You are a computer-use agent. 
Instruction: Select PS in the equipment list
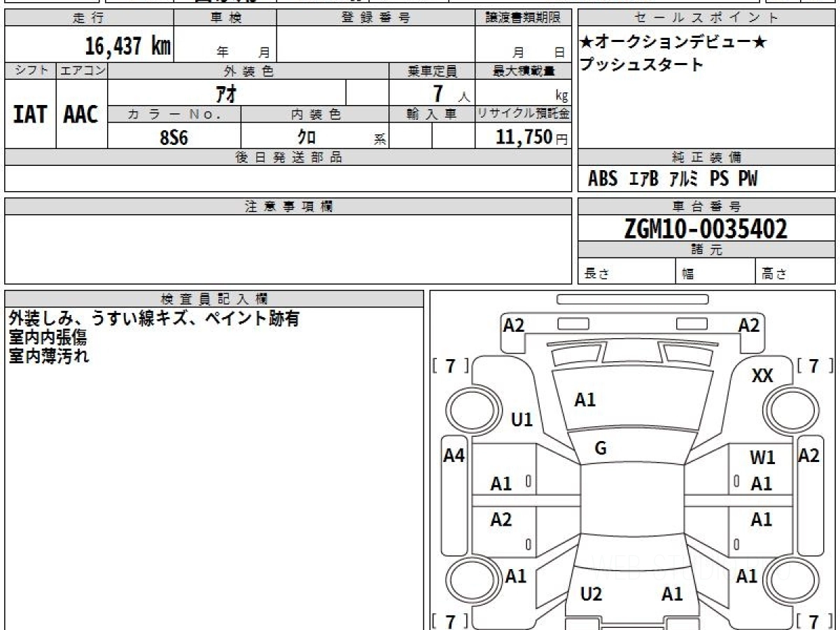pos(719,179)
